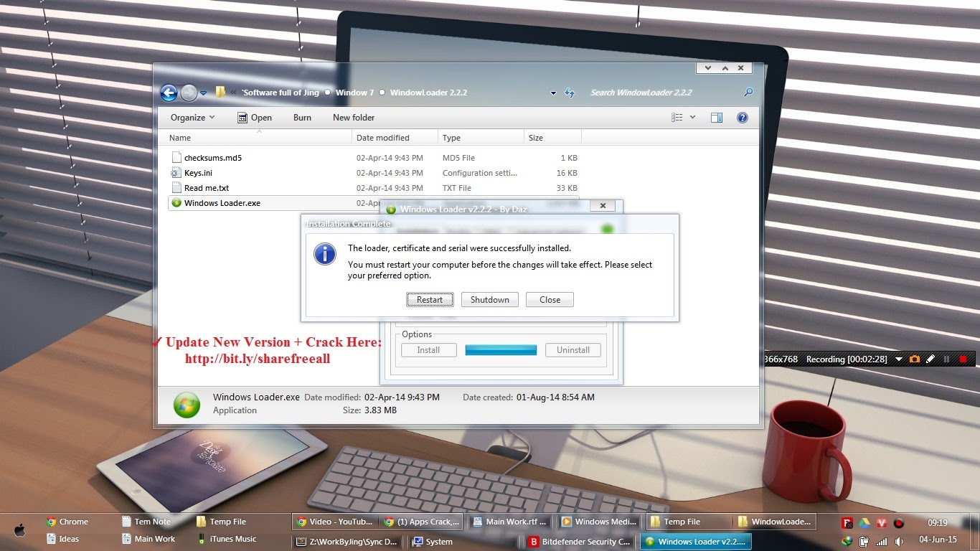This screenshot has height=551, width=980.
Task: Click Burn in the Explorer toolbar
Action: click(x=302, y=118)
